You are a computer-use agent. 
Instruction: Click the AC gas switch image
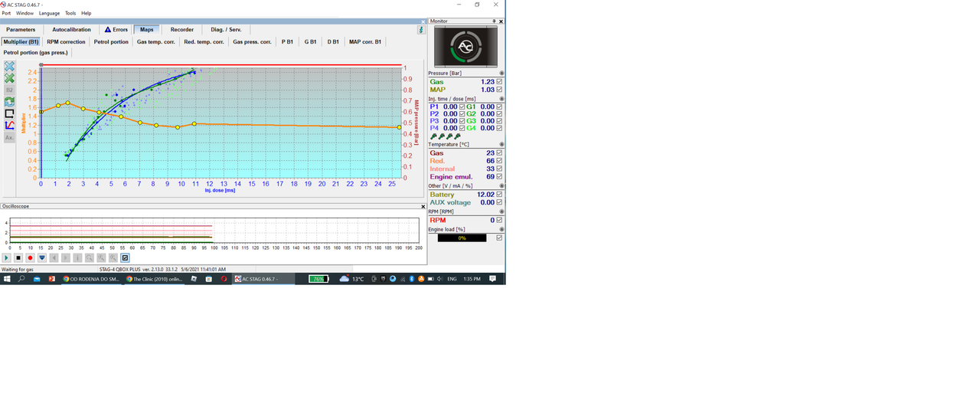pos(465,47)
